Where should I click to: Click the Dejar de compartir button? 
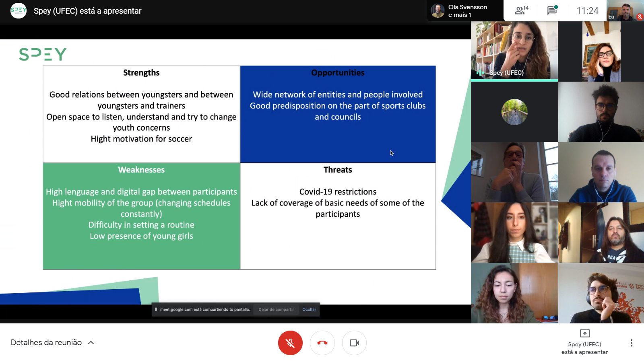tap(276, 309)
